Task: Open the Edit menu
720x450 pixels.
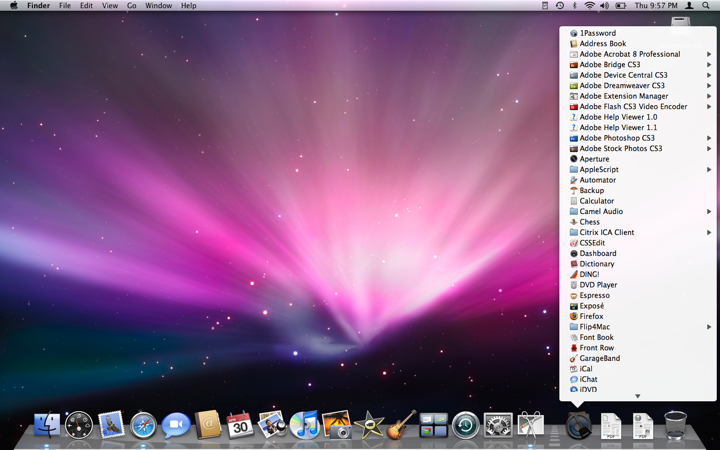Action: coord(86,6)
